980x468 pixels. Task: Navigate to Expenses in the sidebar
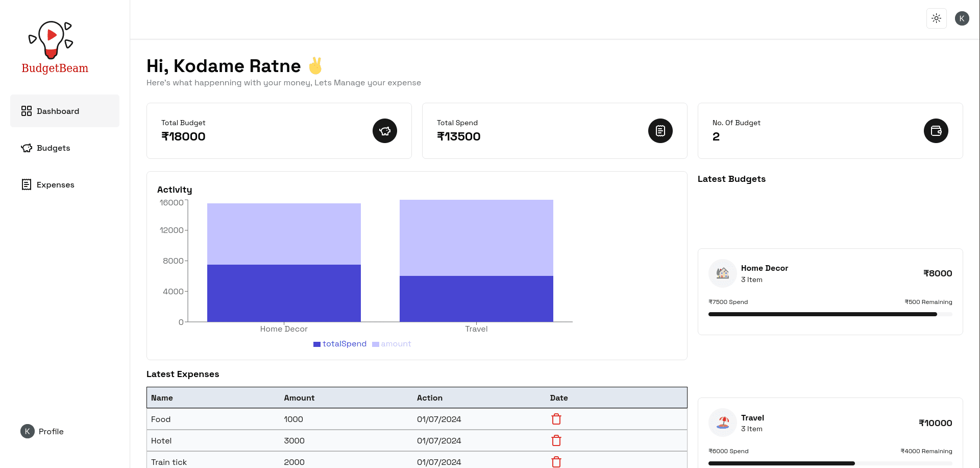[55, 185]
